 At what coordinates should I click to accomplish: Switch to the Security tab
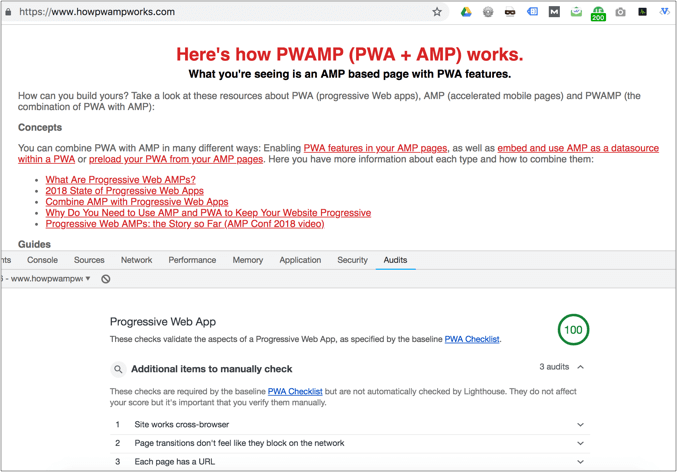[x=352, y=260]
